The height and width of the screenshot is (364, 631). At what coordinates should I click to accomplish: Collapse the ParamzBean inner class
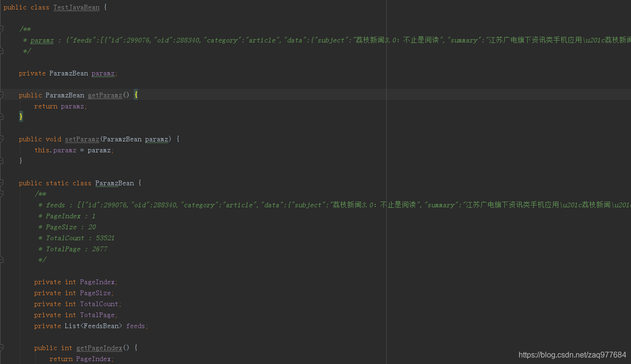click(2, 183)
